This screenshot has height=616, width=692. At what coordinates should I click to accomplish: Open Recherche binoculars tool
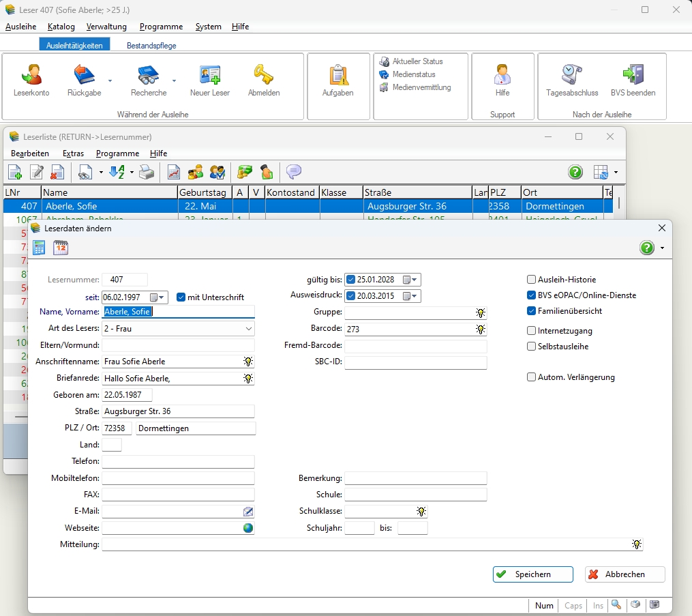149,80
